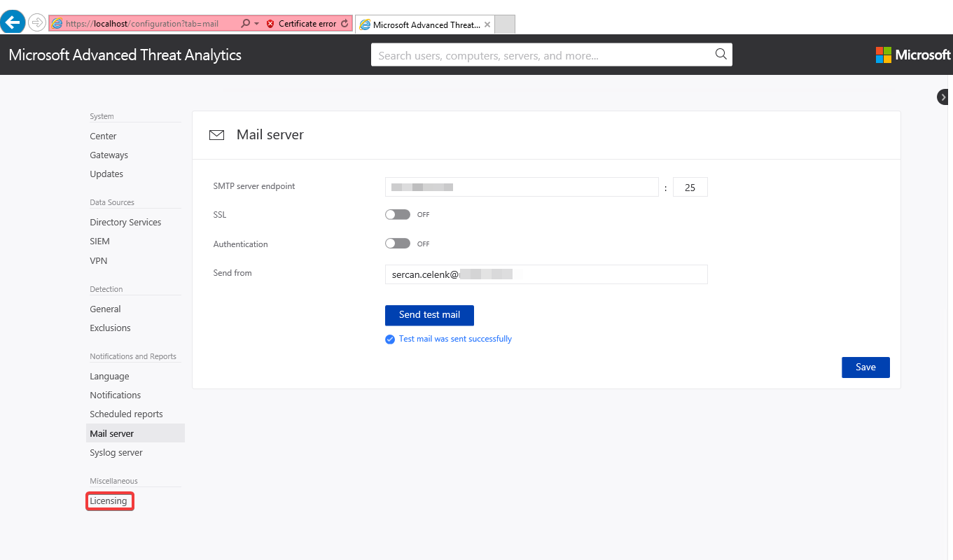Enable the SSL toggle
Screen dimensions: 953x560
397,215
